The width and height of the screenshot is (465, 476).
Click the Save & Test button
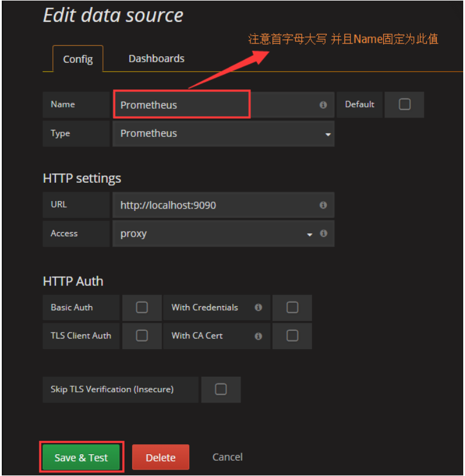[81, 457]
